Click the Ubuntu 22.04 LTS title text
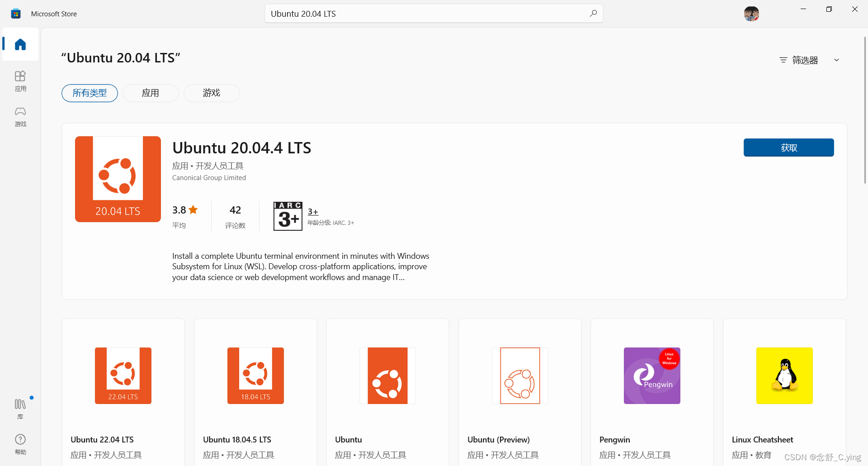 click(102, 440)
